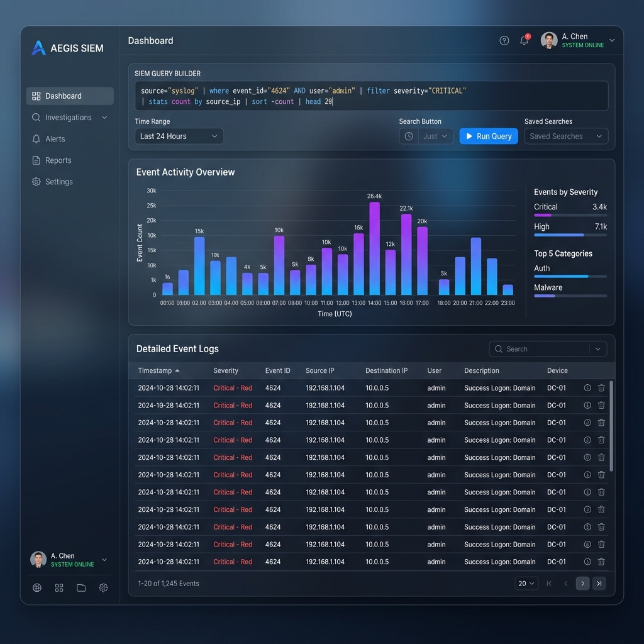This screenshot has height=644, width=644.
Task: Click details icon in tenth log row
Action: tap(587, 545)
